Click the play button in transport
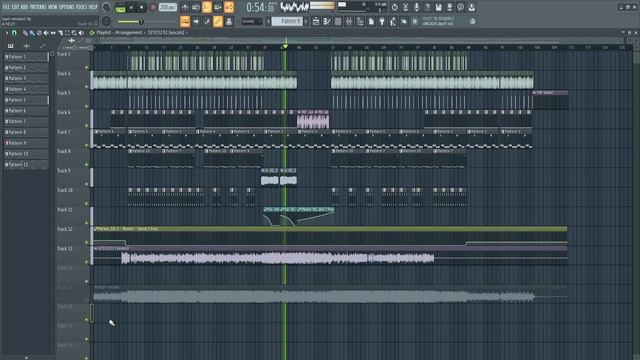640x360 pixels. point(131,7)
